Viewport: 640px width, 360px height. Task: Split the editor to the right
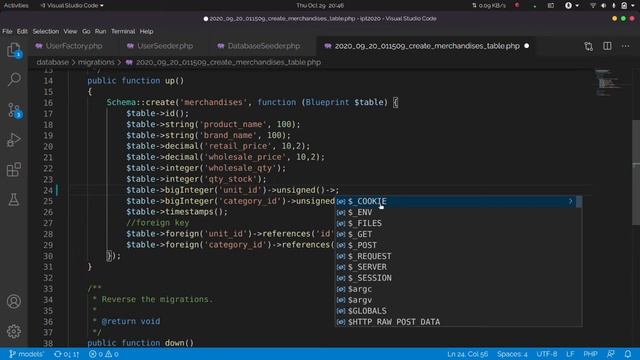pos(607,46)
